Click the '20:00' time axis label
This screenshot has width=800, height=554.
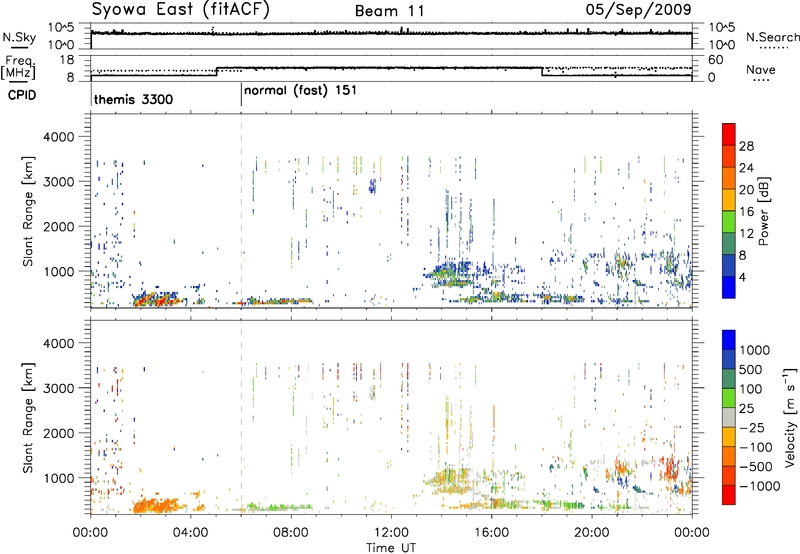592,533
